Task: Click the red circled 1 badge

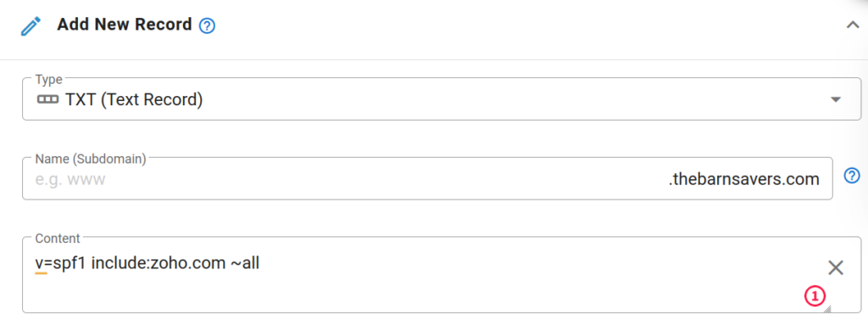Action: 815,296
